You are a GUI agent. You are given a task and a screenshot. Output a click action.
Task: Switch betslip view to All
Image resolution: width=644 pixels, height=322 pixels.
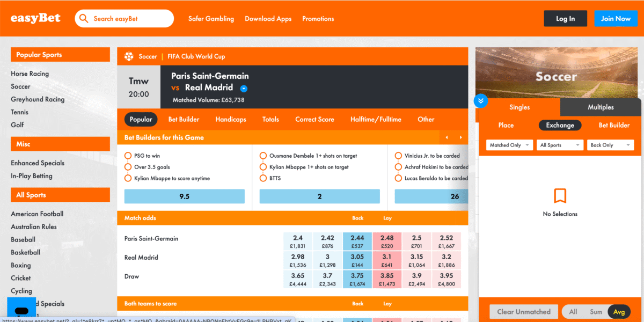[x=573, y=312]
